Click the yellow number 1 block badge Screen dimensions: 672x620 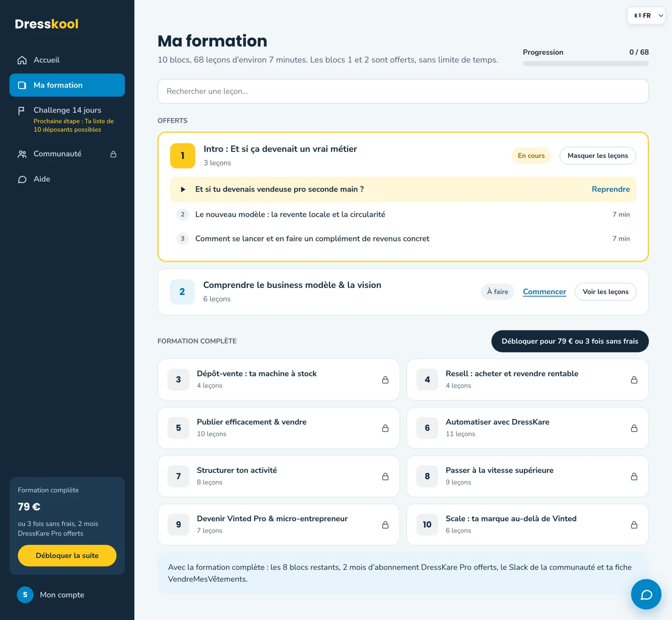tap(183, 156)
